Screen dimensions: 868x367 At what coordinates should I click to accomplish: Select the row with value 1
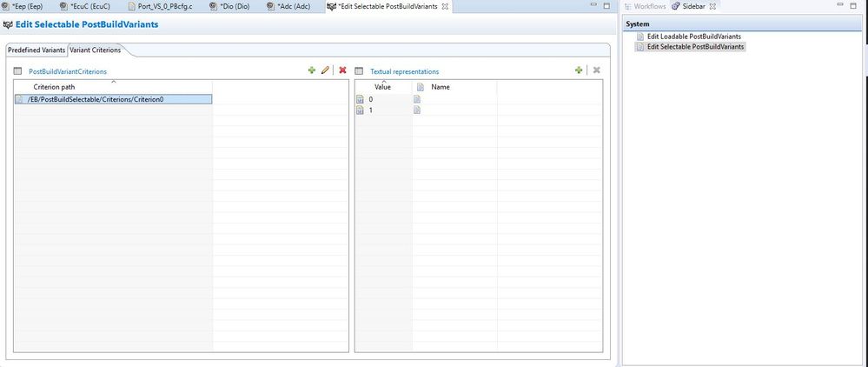pyautogui.click(x=479, y=110)
